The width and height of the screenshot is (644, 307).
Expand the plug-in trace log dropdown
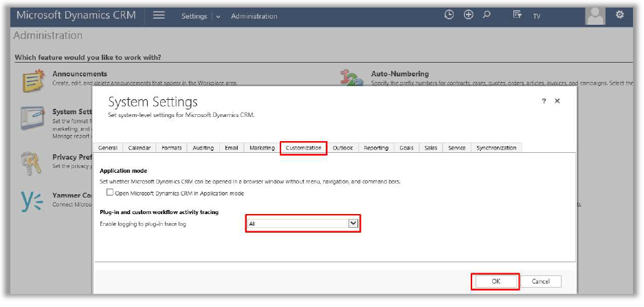[353, 223]
